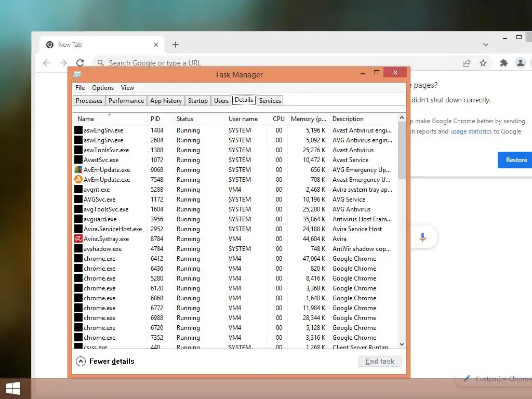Share this page icon in Chrome
This screenshot has height=399, width=532.
click(467, 63)
